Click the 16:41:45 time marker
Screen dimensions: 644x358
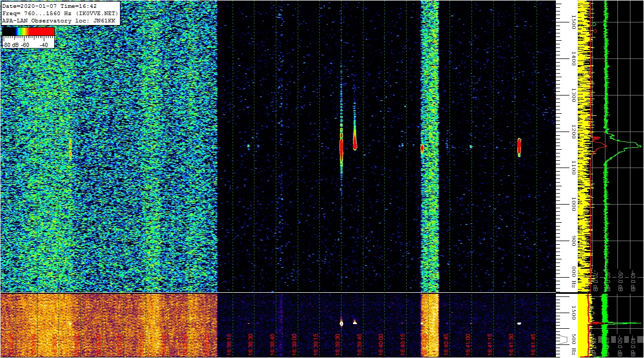coord(533,345)
